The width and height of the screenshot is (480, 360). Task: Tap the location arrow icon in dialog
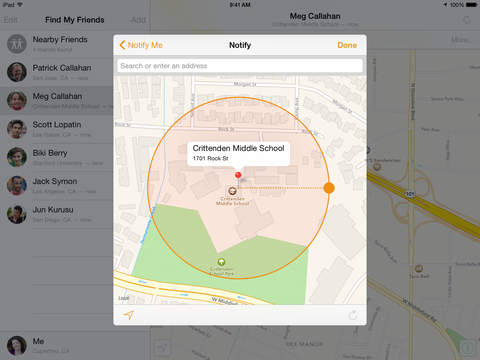coord(129,315)
